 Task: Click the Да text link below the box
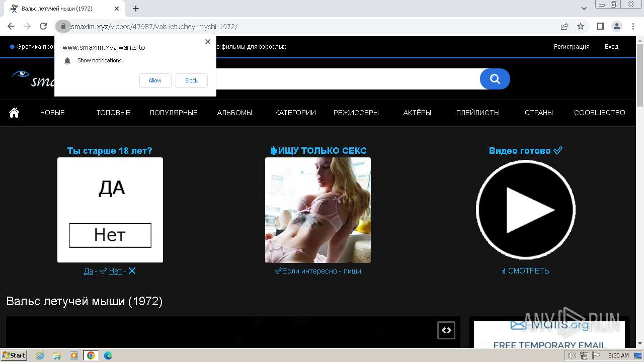[x=88, y=271]
